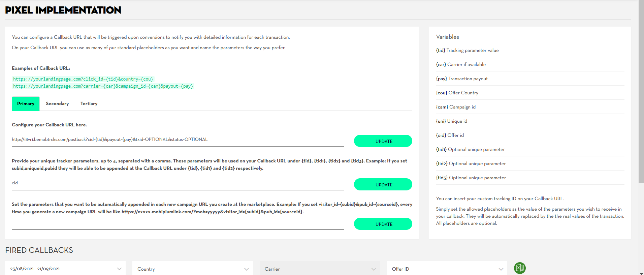Expand the Country filter dropdown
Screen dimensions: 644x275
pos(192,269)
